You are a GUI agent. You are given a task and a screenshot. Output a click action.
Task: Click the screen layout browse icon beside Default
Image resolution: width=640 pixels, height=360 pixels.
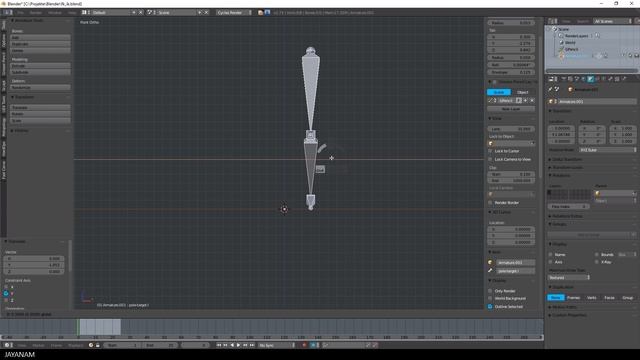pyautogui.click(x=84, y=13)
